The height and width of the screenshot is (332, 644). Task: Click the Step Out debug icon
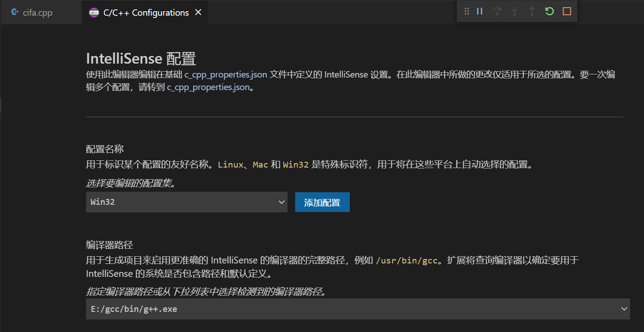coord(532,11)
